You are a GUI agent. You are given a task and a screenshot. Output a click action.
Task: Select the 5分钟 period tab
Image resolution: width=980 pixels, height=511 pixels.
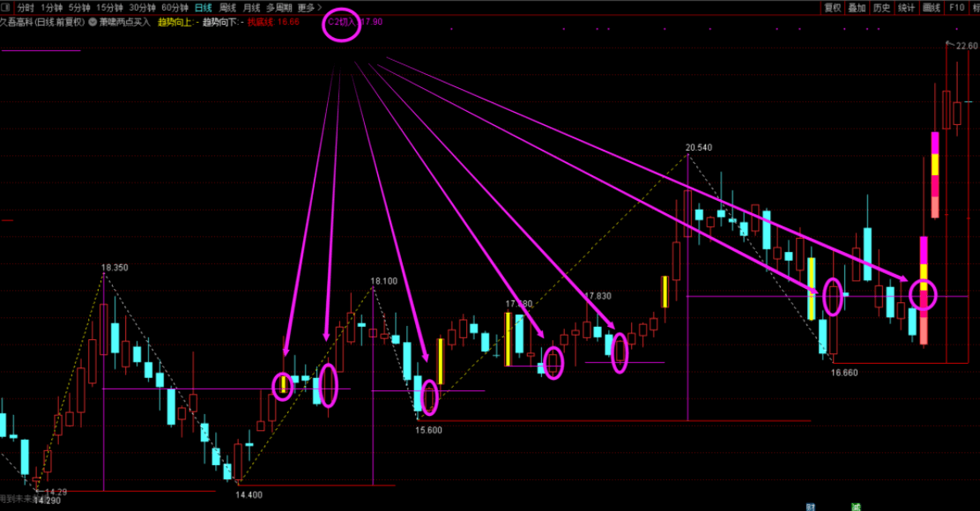[x=78, y=8]
